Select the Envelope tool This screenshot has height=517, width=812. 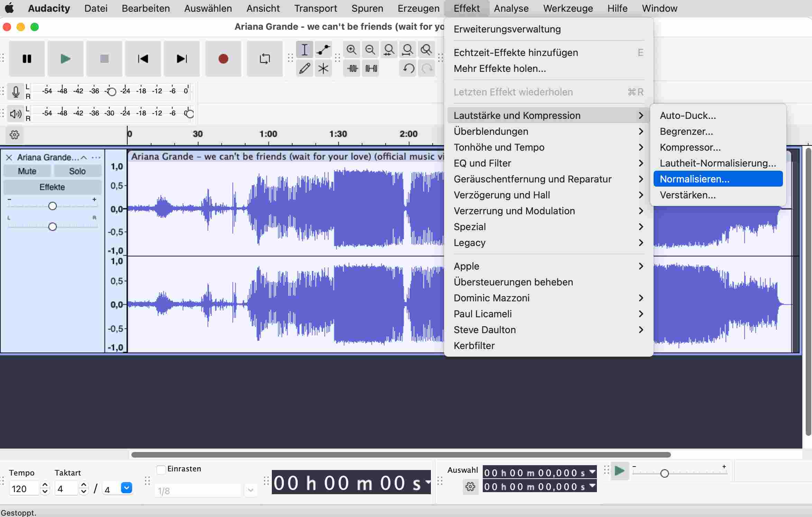pos(323,50)
